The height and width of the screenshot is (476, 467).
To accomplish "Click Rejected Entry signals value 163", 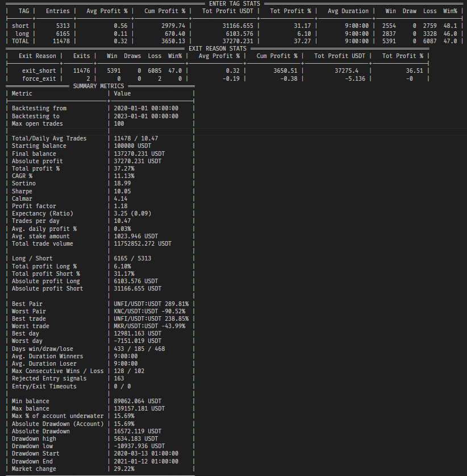I will (x=119, y=379).
